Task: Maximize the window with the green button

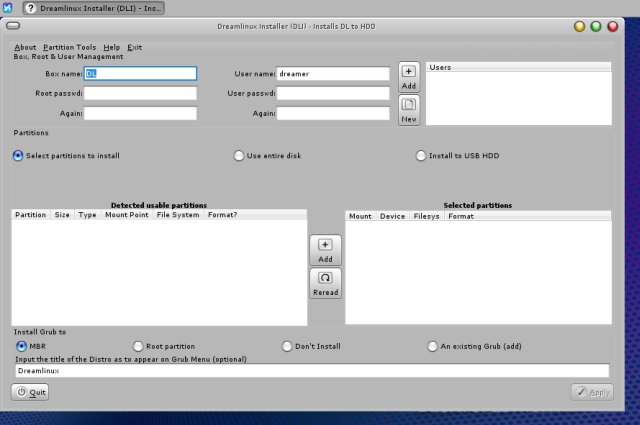Action: pos(596,27)
